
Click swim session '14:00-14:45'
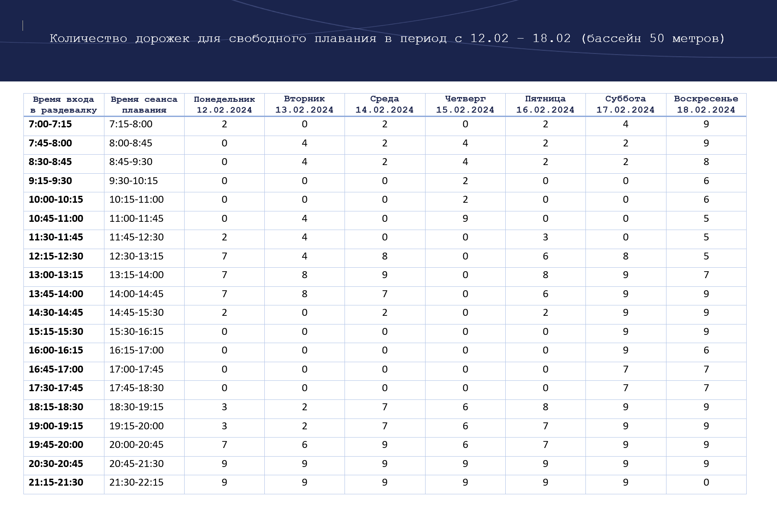point(137,294)
